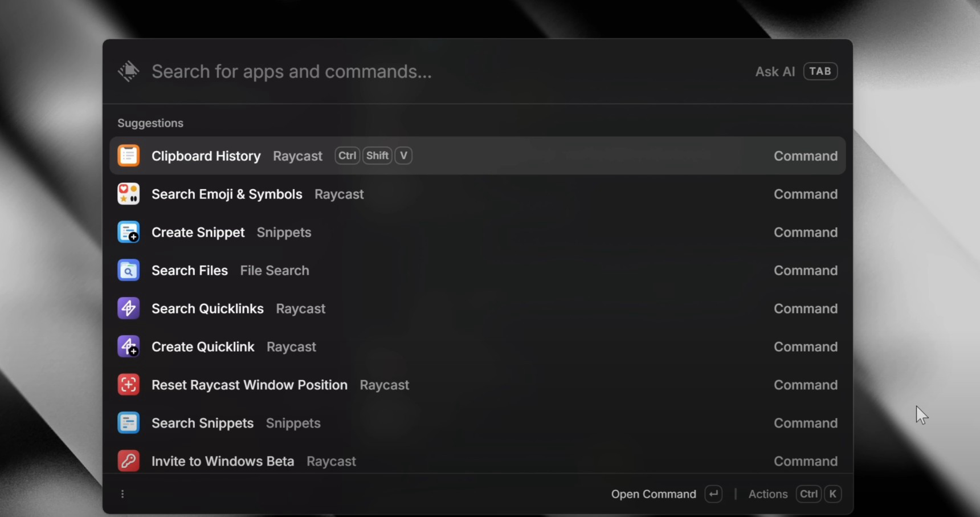Select the Clipboard History command text
Viewport: 980px width, 517px height.
point(206,156)
